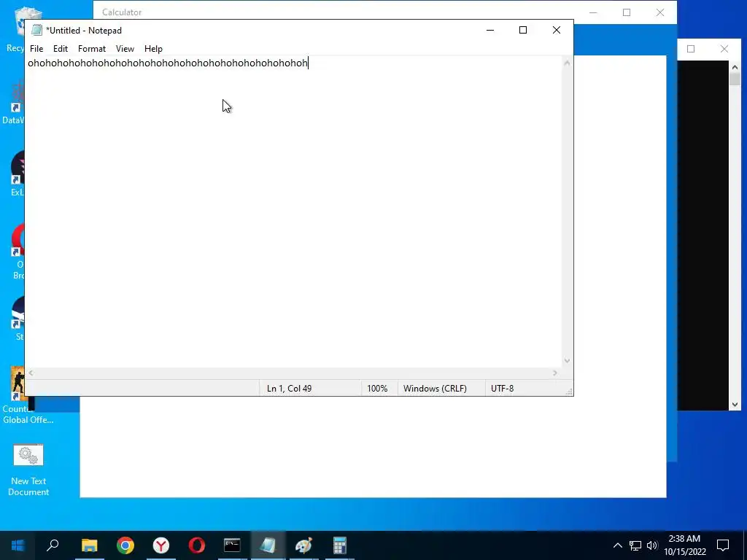Viewport: 747px width, 560px height.
Task: Click the console window scrollbar up arrow
Action: [735, 67]
